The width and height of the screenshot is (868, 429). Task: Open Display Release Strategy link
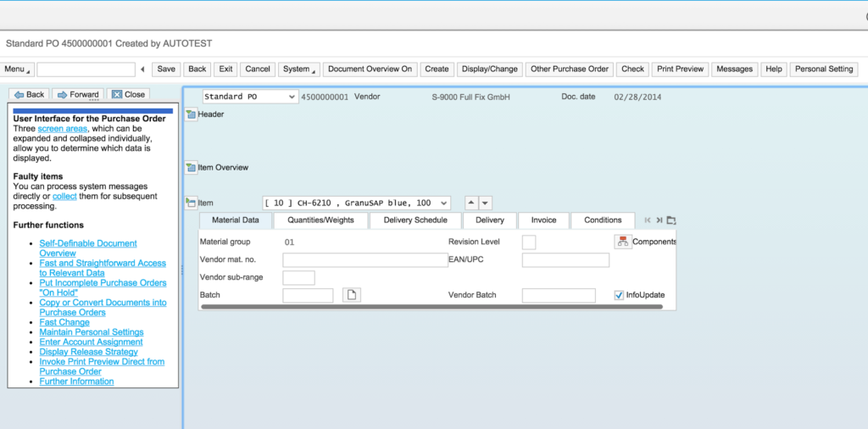click(x=88, y=352)
